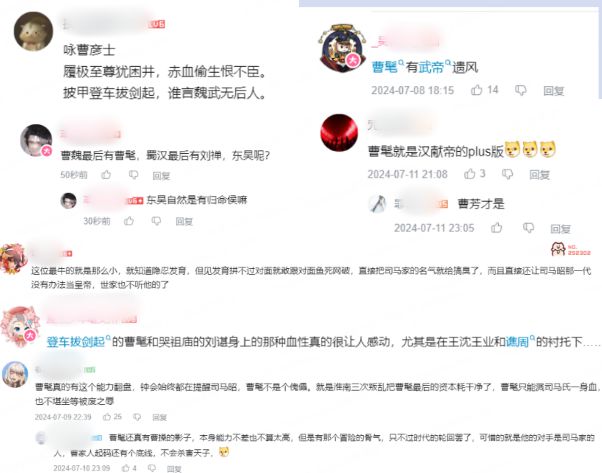The width and height of the screenshot is (602, 473).
Task: Like the 曹芳才是 reply
Action: (496, 228)
